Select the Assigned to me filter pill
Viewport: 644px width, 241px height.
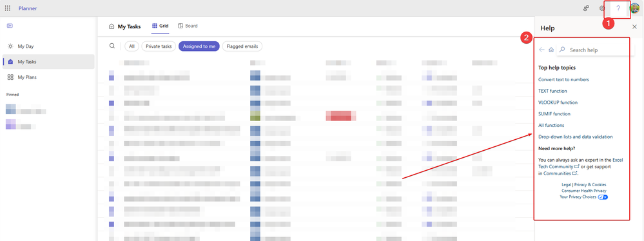pyautogui.click(x=199, y=46)
